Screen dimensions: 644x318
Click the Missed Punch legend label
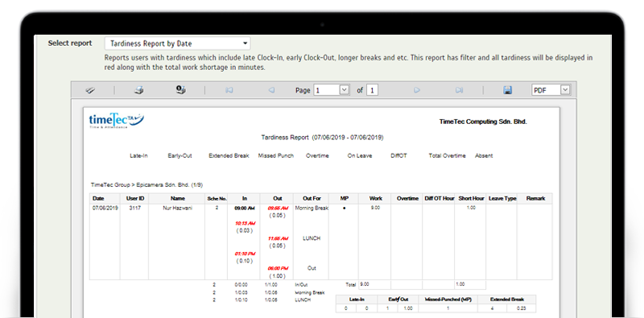tap(276, 155)
